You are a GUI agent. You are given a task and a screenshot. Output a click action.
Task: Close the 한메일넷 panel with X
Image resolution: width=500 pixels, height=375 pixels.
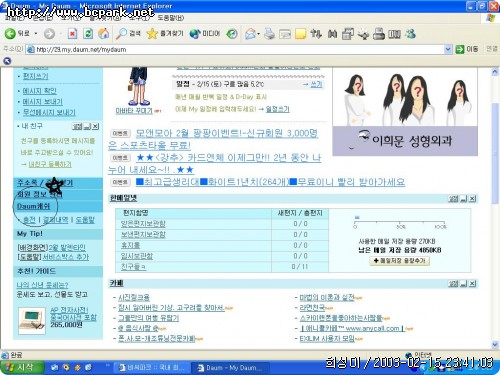[x=472, y=199]
